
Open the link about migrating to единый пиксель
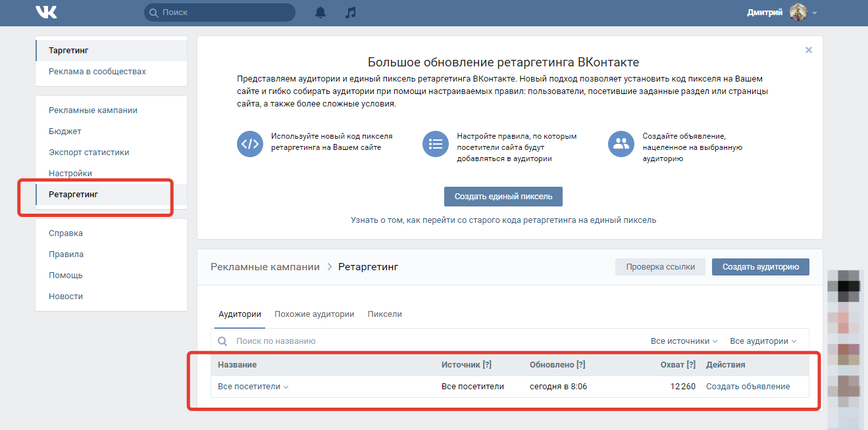tap(503, 220)
